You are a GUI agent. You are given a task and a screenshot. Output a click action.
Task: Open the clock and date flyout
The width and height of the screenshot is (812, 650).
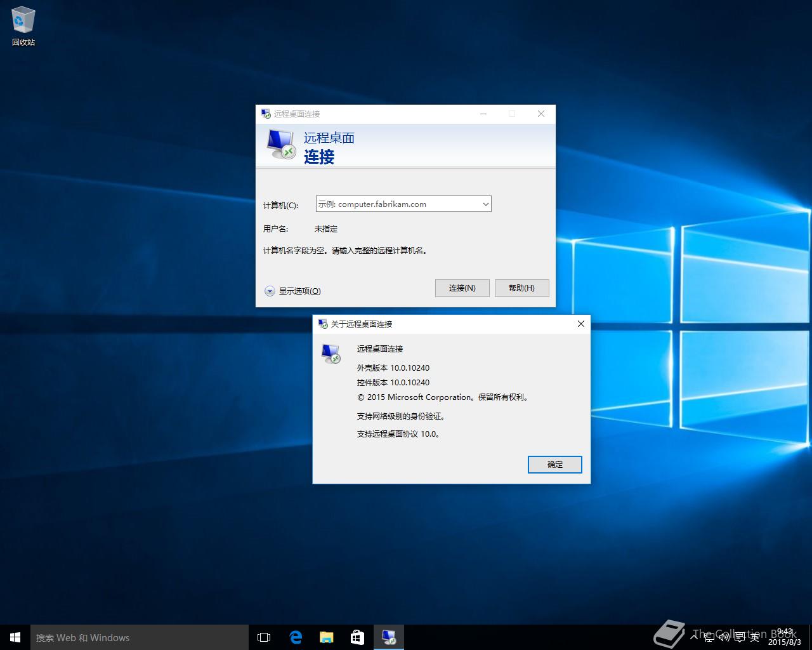[785, 637]
